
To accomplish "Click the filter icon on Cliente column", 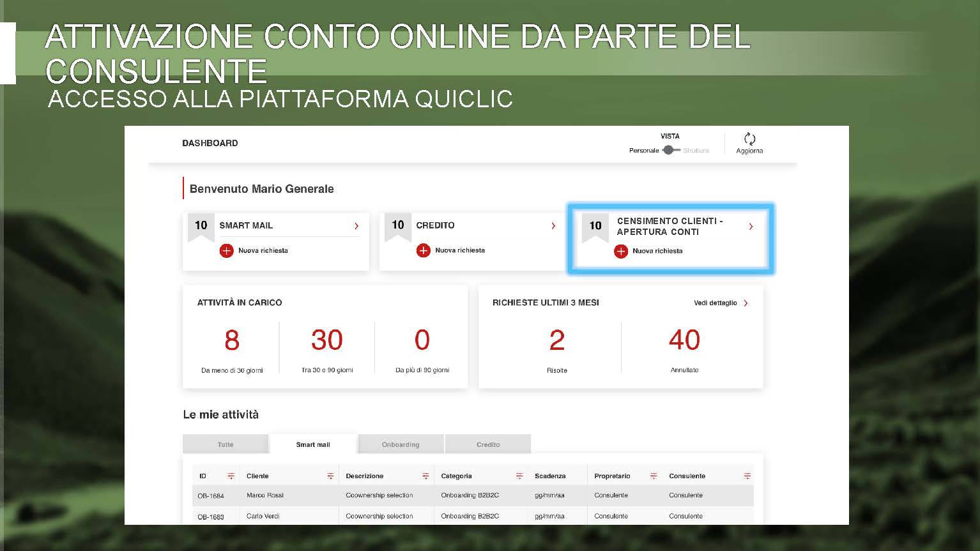I will click(330, 476).
